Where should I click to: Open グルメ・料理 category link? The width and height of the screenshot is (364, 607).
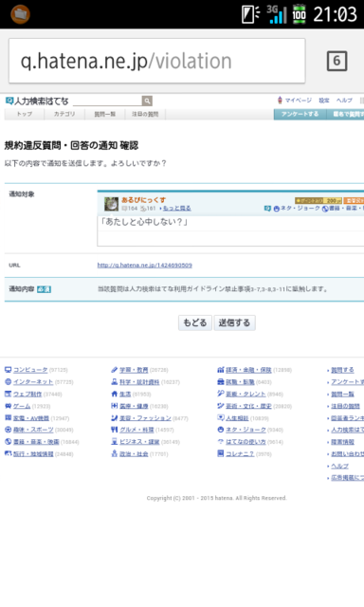(136, 430)
